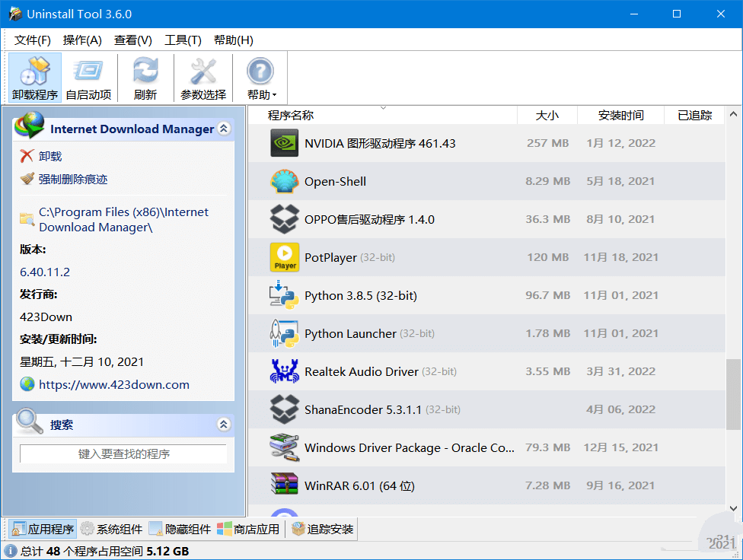This screenshot has height=560, width=743.
Task: Click the program search input field
Action: (x=123, y=454)
